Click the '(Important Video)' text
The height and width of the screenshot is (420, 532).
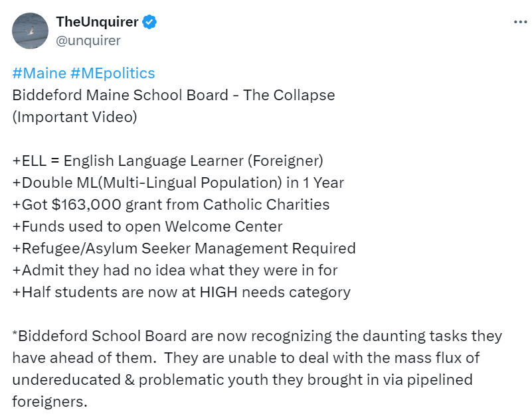(x=74, y=117)
